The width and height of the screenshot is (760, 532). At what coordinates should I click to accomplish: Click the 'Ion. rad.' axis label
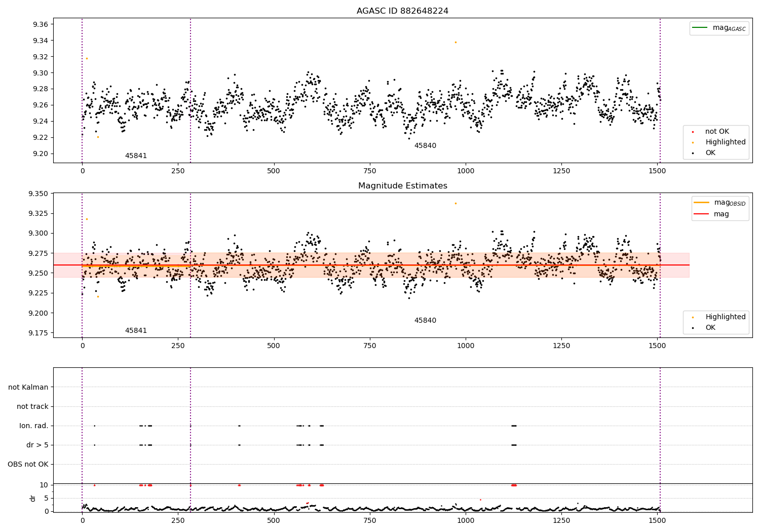[x=34, y=426]
